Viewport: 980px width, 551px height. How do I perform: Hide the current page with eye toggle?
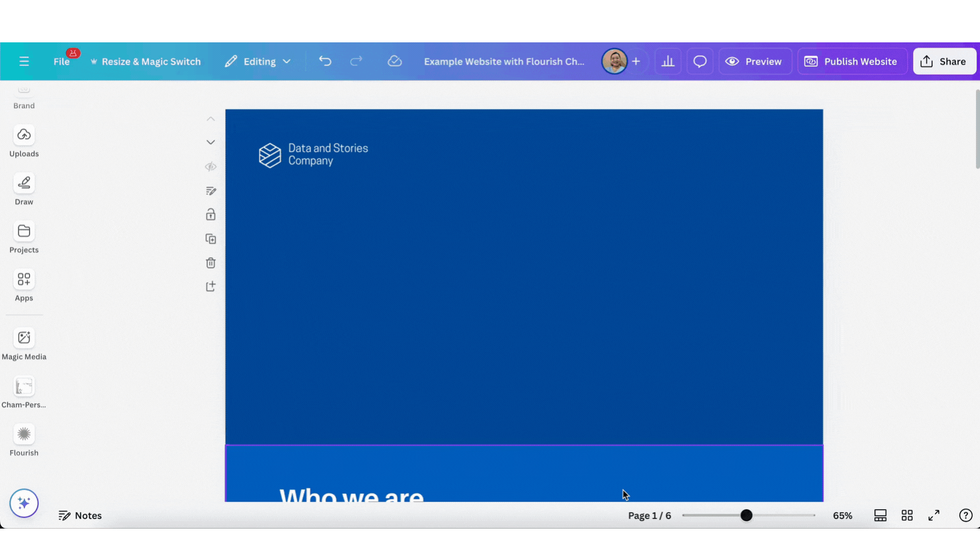(211, 166)
